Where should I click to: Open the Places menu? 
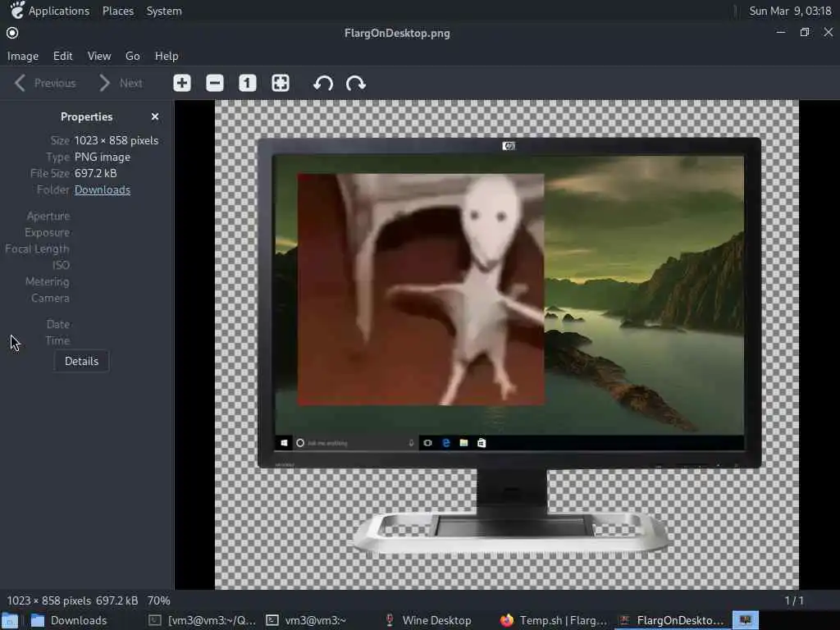click(118, 11)
